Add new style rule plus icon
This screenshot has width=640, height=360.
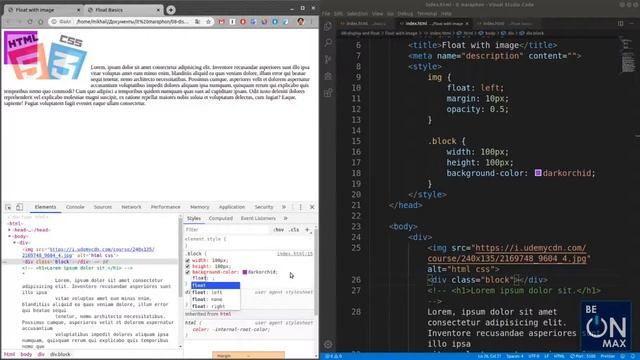point(308,230)
